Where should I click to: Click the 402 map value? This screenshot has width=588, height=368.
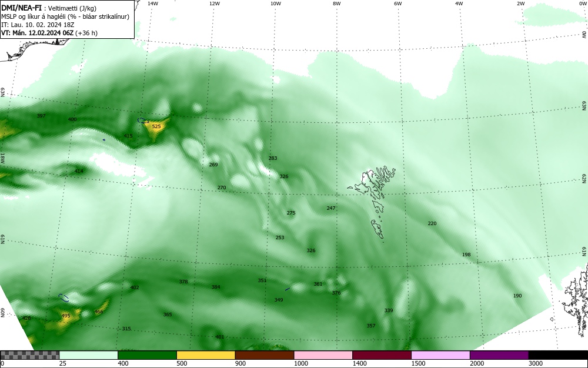[135, 288]
